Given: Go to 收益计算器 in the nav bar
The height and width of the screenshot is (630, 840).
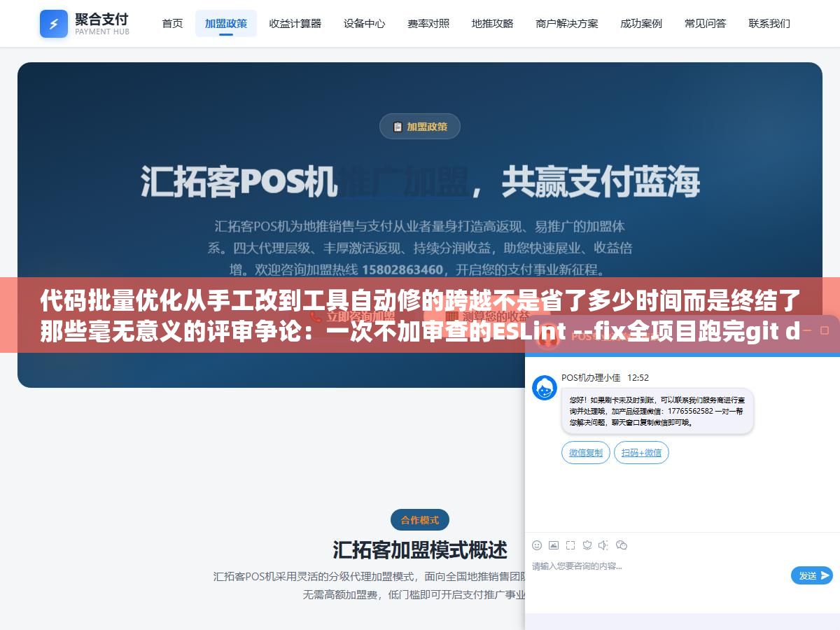Looking at the screenshot, I should [x=295, y=24].
